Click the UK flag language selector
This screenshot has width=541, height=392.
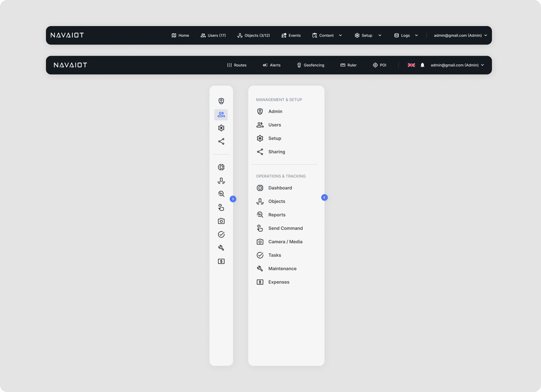(x=411, y=65)
